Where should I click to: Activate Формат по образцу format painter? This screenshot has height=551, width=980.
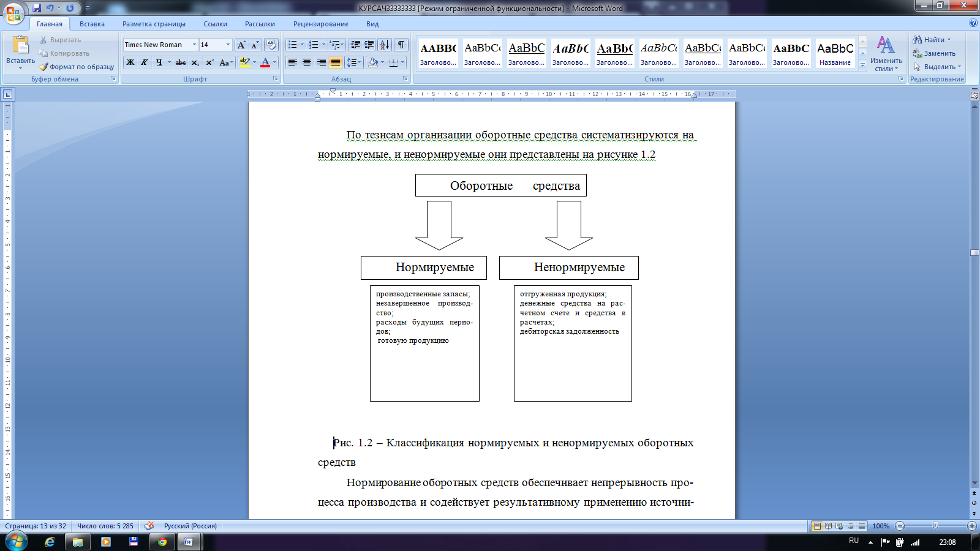(77, 67)
